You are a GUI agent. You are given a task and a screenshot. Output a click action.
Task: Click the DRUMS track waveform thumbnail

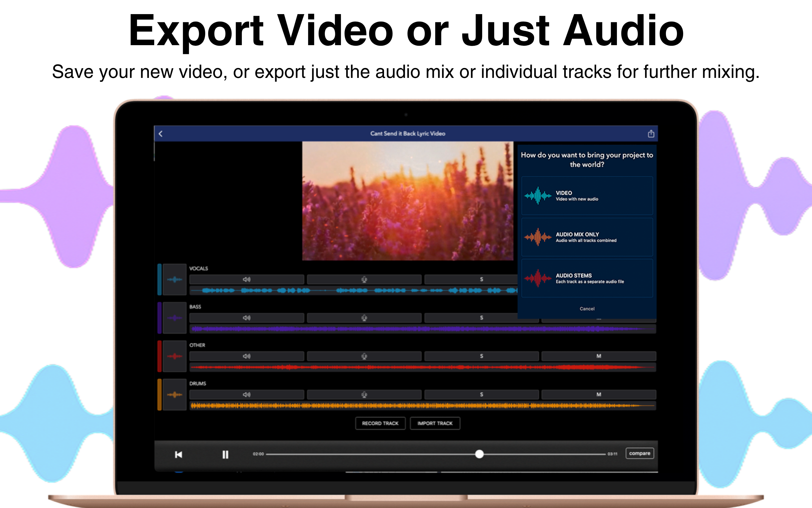click(175, 395)
